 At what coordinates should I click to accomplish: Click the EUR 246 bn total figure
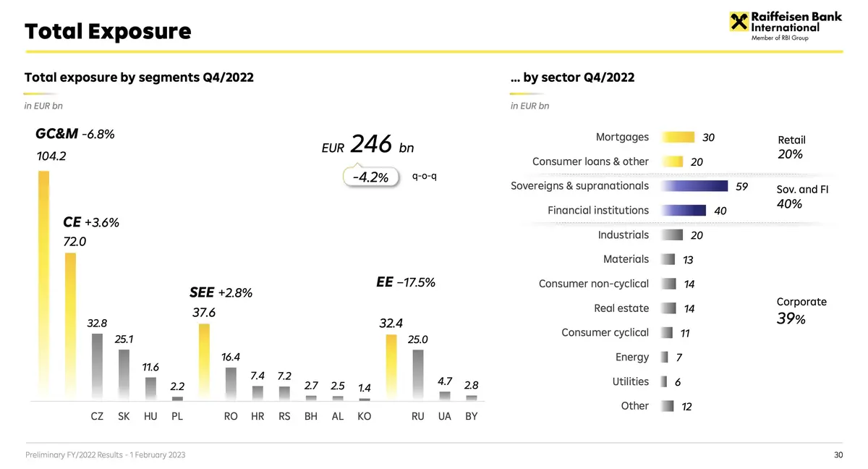pyautogui.click(x=367, y=145)
